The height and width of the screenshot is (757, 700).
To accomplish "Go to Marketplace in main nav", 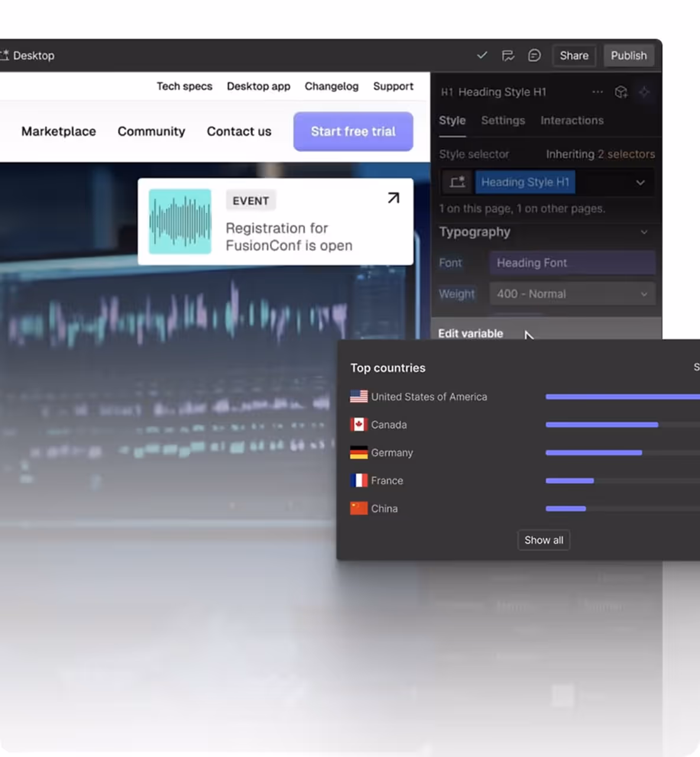I will click(x=59, y=131).
